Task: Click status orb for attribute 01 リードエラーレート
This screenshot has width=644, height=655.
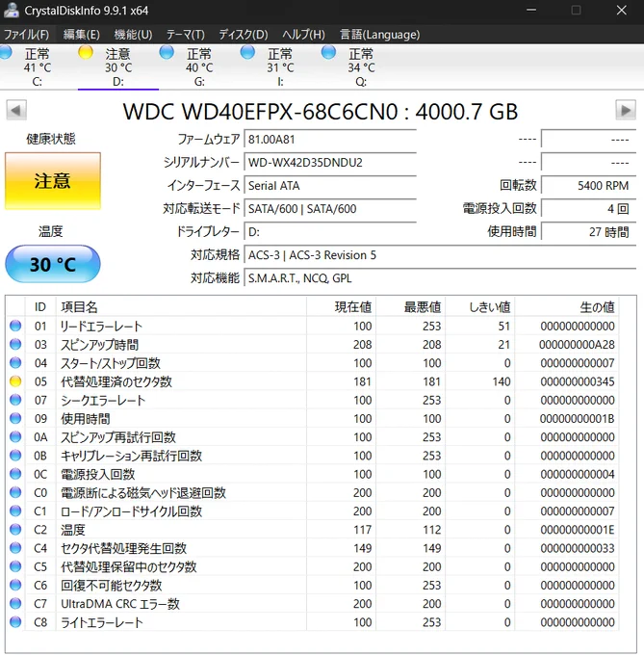Action: tap(15, 326)
